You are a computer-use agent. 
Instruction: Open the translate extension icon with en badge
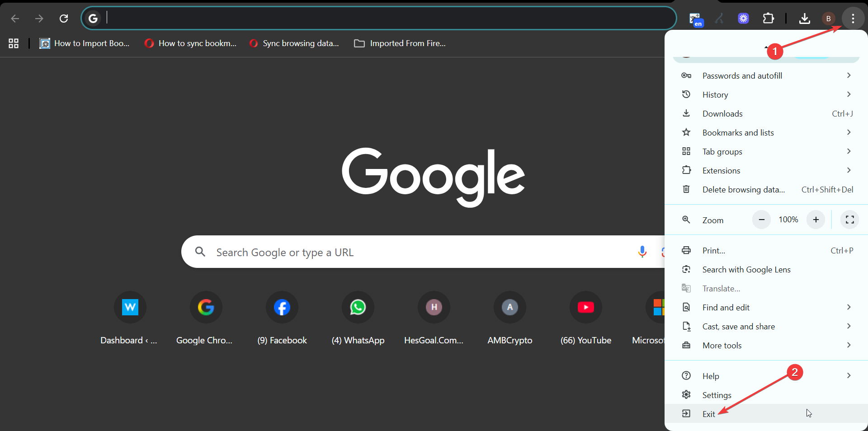click(x=695, y=19)
